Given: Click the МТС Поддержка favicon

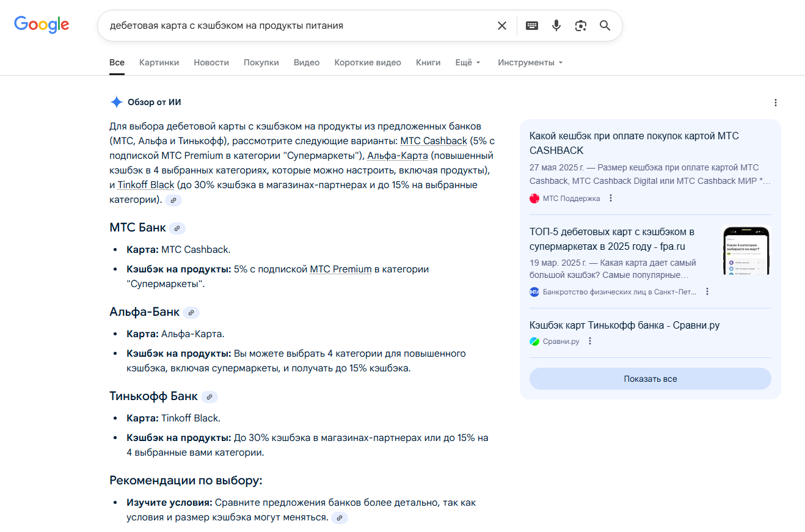Looking at the screenshot, I should [x=534, y=199].
